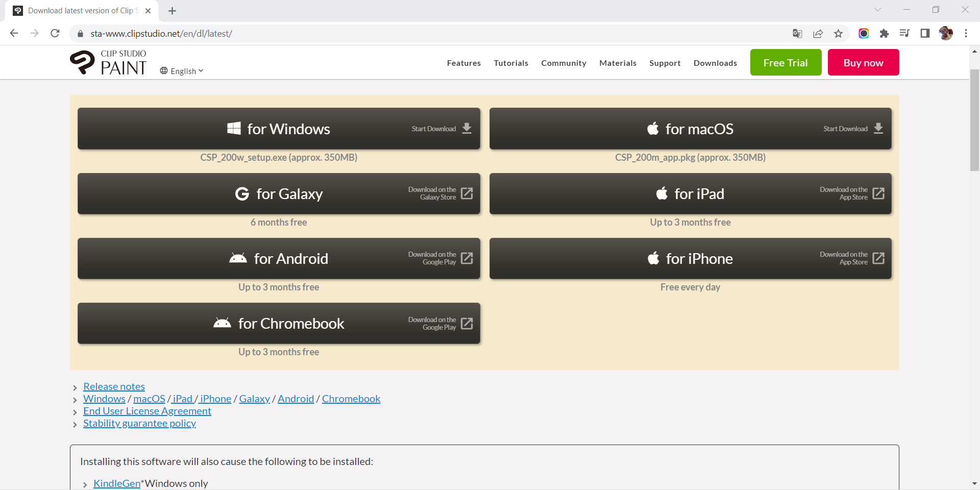Image resolution: width=980 pixels, height=490 pixels.
Task: Click the external link icon for iPad
Action: coord(878,193)
